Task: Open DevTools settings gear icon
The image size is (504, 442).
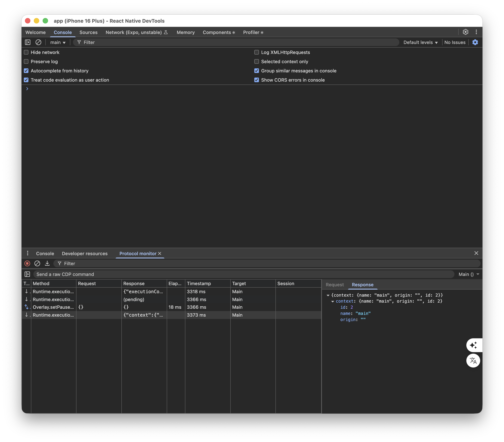Action: (x=465, y=32)
